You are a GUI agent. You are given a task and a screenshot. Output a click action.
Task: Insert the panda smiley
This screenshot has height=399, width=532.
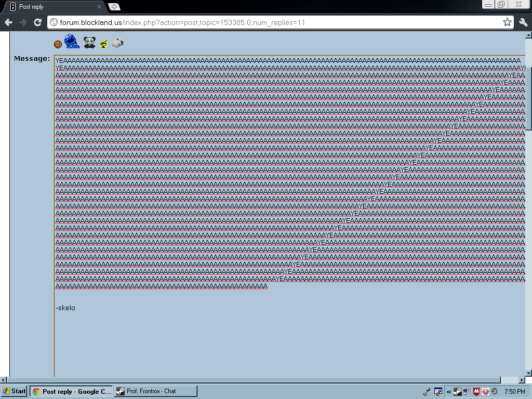pyautogui.click(x=89, y=43)
